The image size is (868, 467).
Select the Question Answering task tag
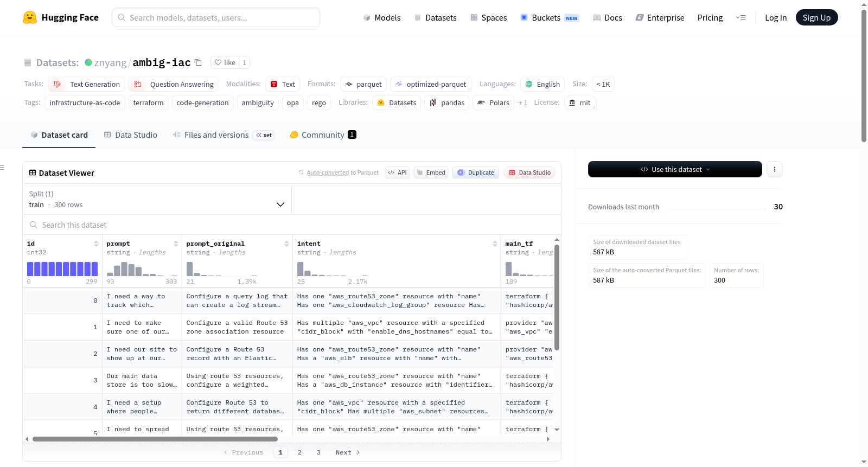tap(174, 84)
